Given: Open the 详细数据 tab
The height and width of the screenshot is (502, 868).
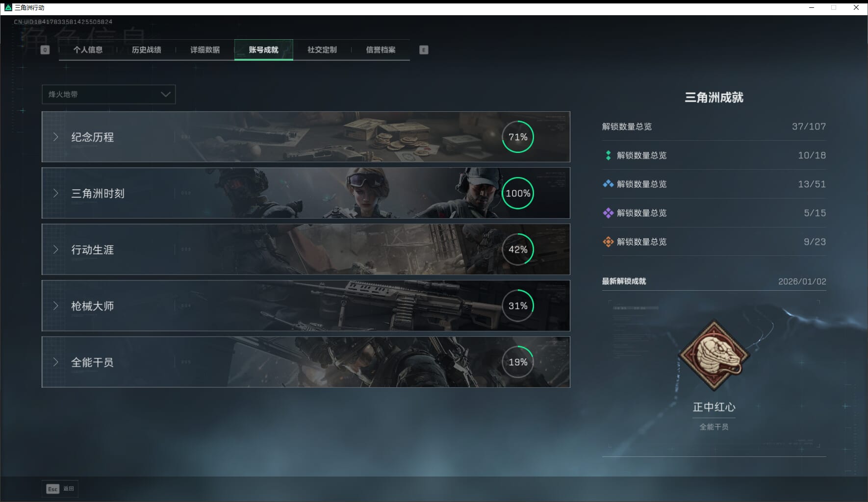Looking at the screenshot, I should 205,50.
